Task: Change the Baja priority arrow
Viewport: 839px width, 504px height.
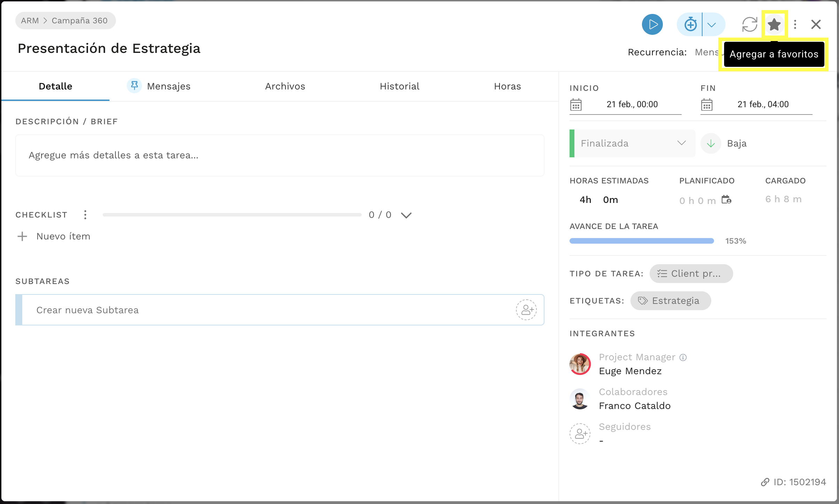Action: (x=711, y=143)
